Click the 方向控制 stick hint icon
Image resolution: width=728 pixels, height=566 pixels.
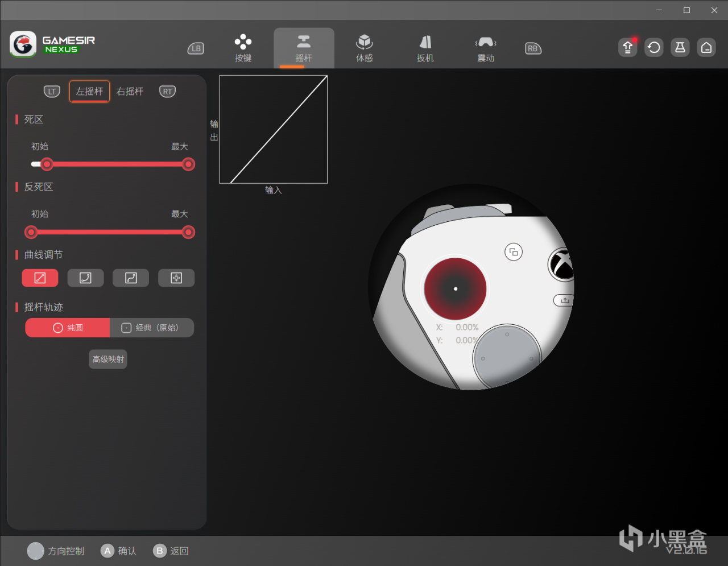pos(36,551)
